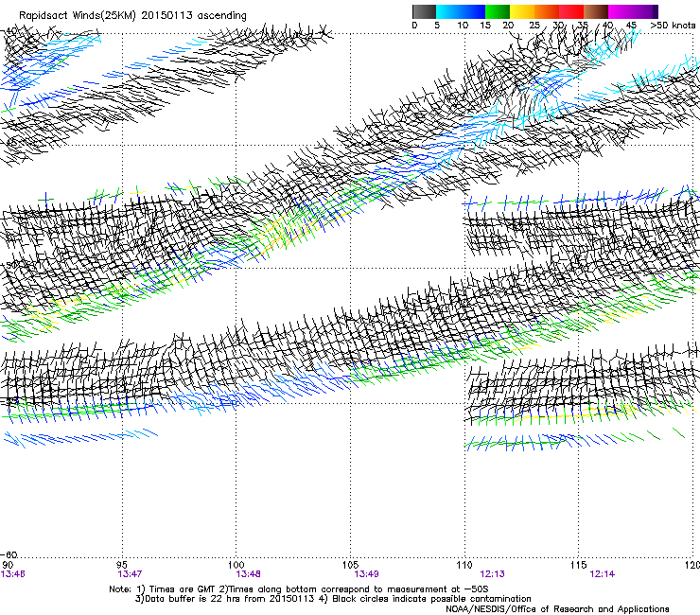Click the purple time label 12:14
Image resolution: width=700 pixels, height=615 pixels.
[603, 574]
